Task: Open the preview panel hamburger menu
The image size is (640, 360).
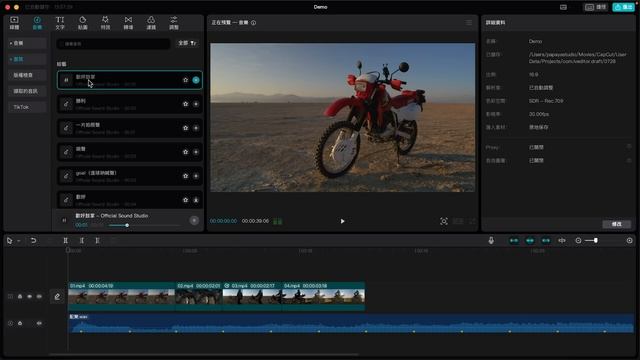Action: tap(469, 22)
